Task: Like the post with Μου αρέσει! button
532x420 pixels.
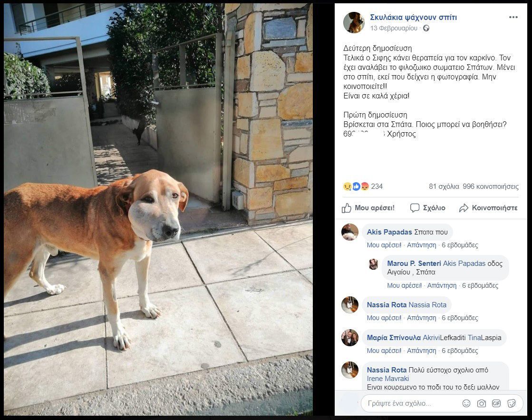Action: [x=368, y=208]
